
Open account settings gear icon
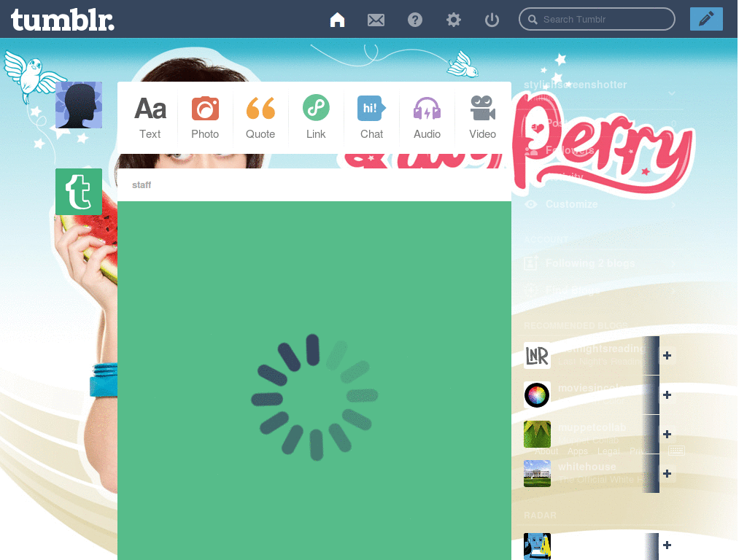(454, 20)
